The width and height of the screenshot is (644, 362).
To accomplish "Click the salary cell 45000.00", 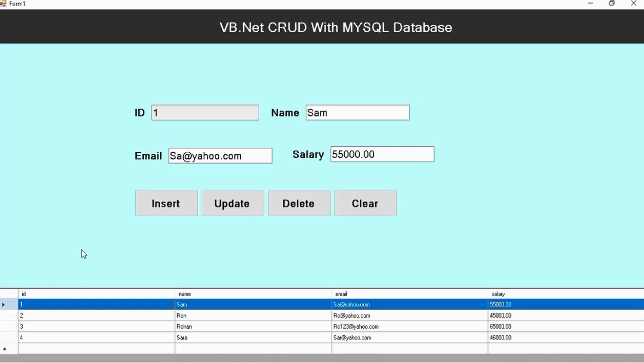I will (x=566, y=316).
